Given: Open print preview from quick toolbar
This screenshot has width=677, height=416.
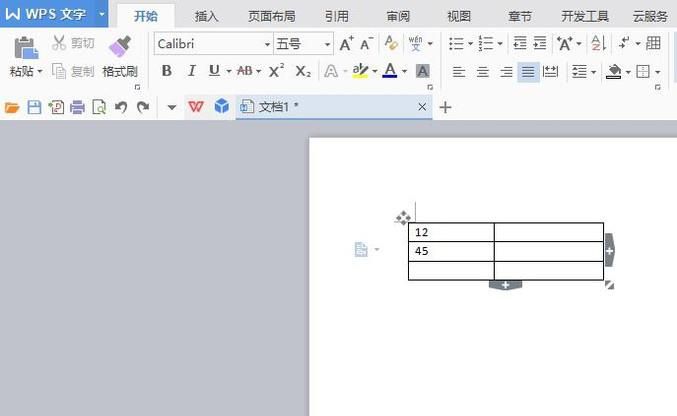Looking at the screenshot, I should click(99, 107).
